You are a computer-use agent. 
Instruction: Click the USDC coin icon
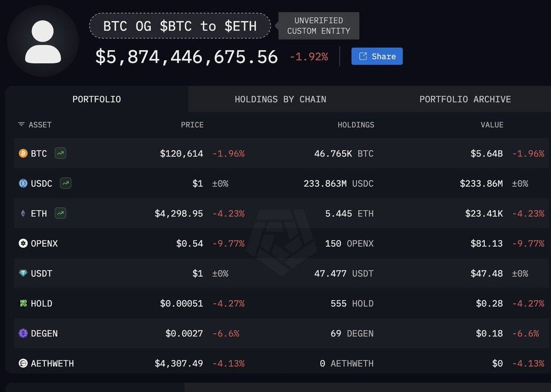tap(23, 184)
